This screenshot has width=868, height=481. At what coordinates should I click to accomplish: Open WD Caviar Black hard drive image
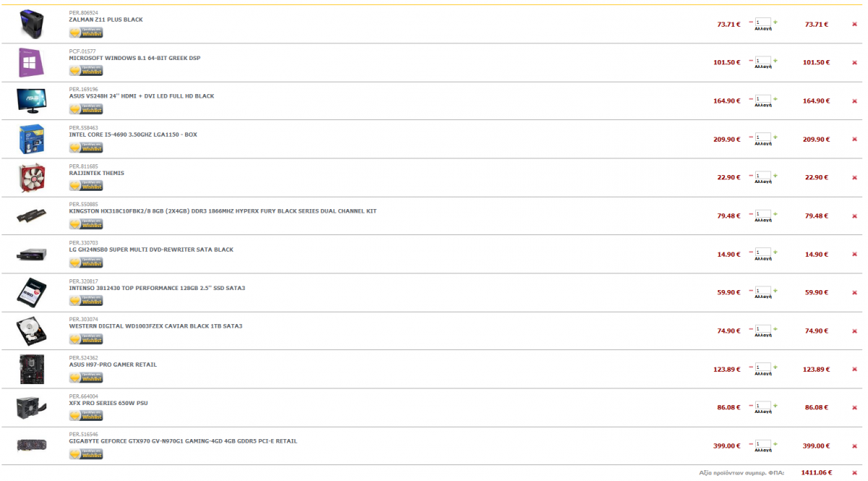coord(31,331)
